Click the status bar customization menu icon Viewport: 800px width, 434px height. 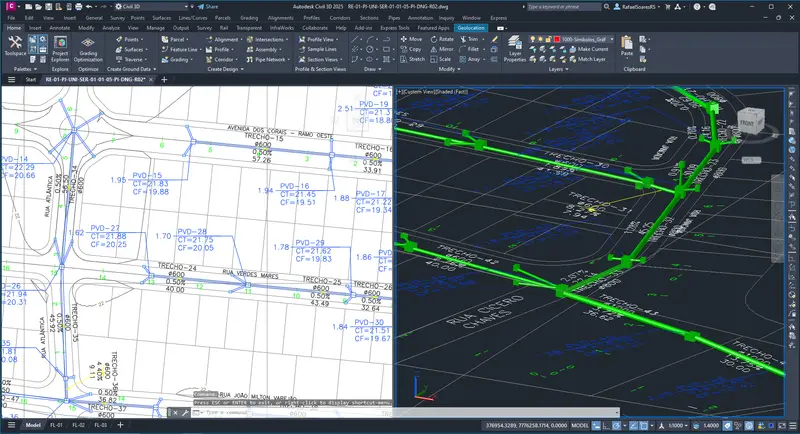coord(793,425)
